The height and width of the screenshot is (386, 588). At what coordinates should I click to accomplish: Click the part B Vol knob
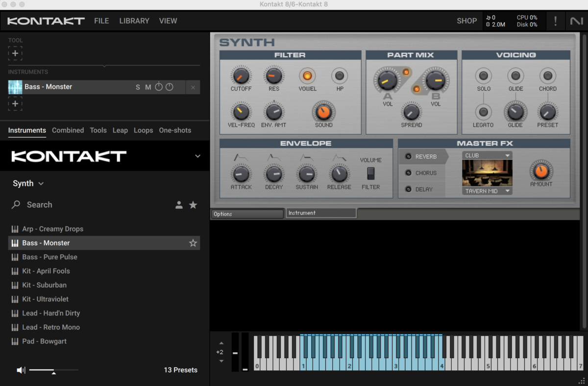point(435,79)
